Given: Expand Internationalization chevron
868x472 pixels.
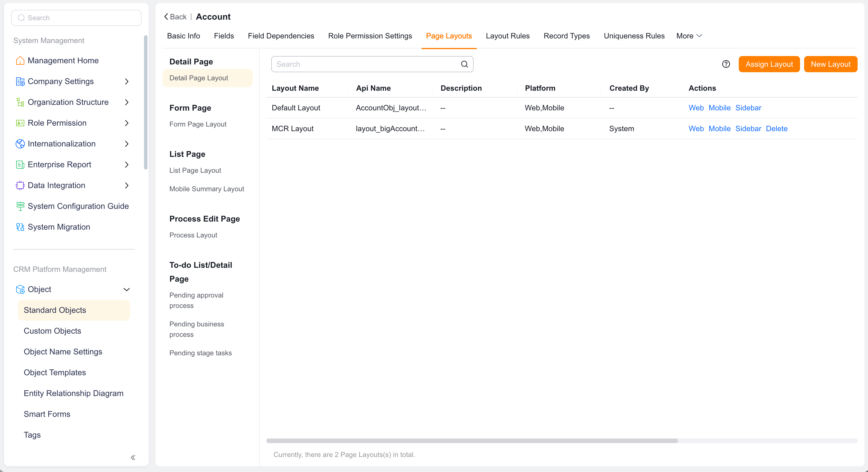Looking at the screenshot, I should coord(127,144).
